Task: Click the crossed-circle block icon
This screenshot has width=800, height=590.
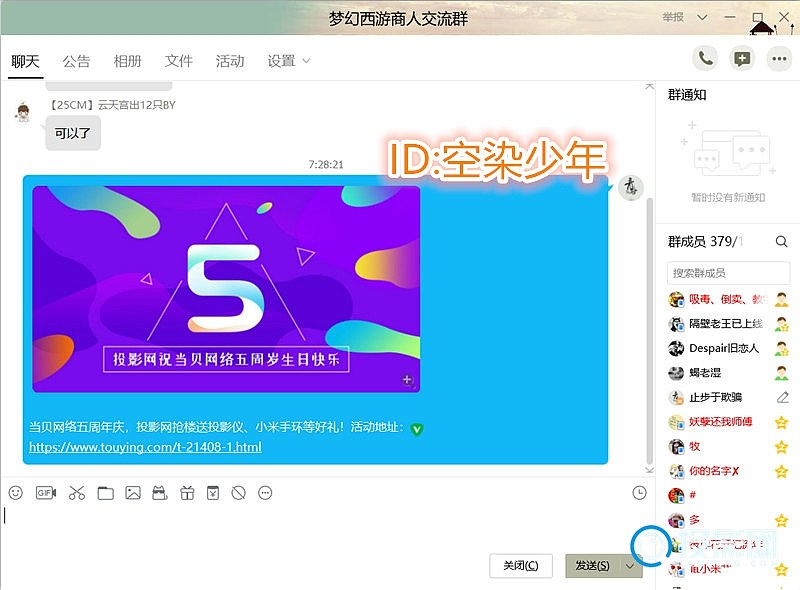Action: [238, 493]
